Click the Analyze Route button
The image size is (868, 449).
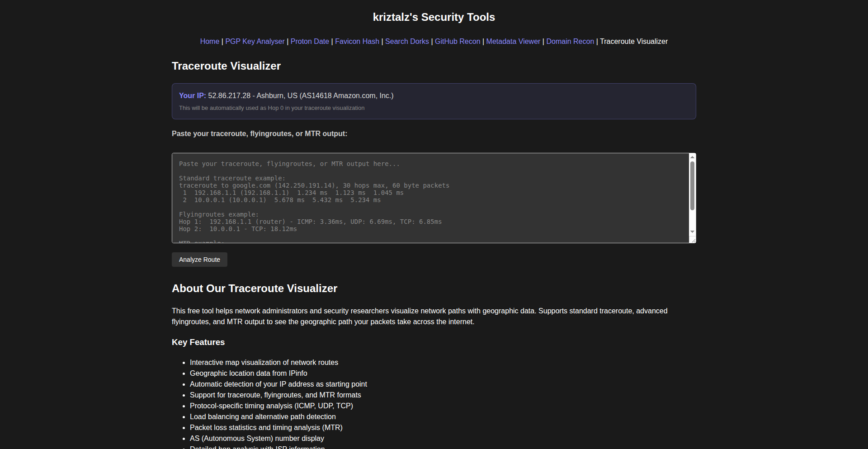tap(199, 260)
